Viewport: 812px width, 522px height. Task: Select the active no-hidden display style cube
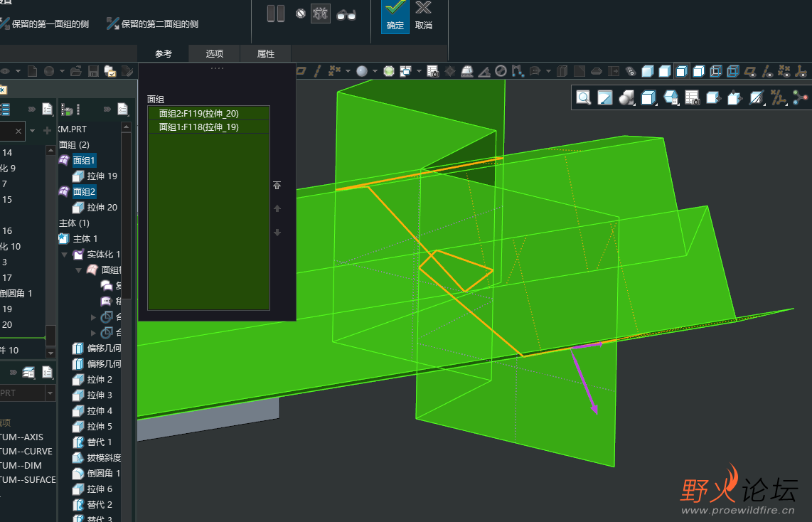682,71
